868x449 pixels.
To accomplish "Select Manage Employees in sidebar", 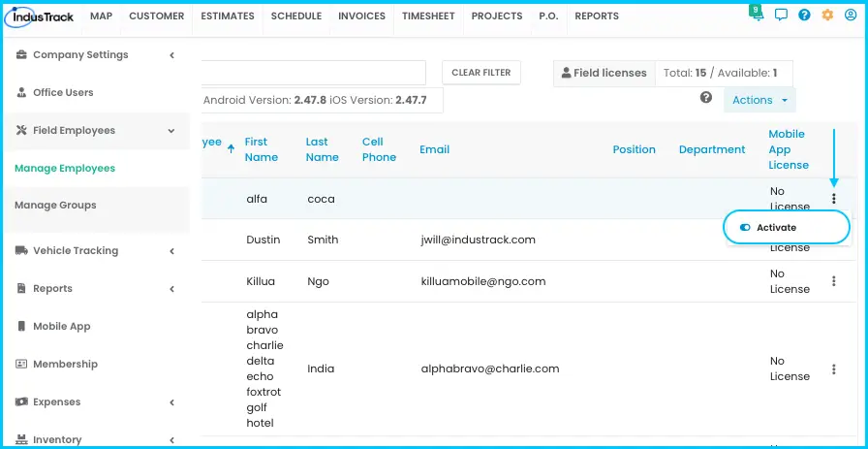I will pyautogui.click(x=65, y=168).
